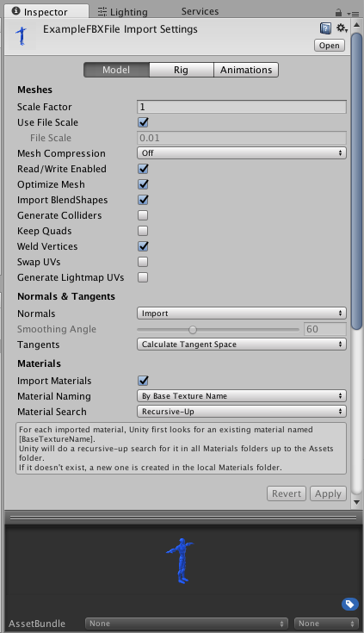Select the Model import tab
Viewport: 364px width, 633px height.
(x=116, y=70)
